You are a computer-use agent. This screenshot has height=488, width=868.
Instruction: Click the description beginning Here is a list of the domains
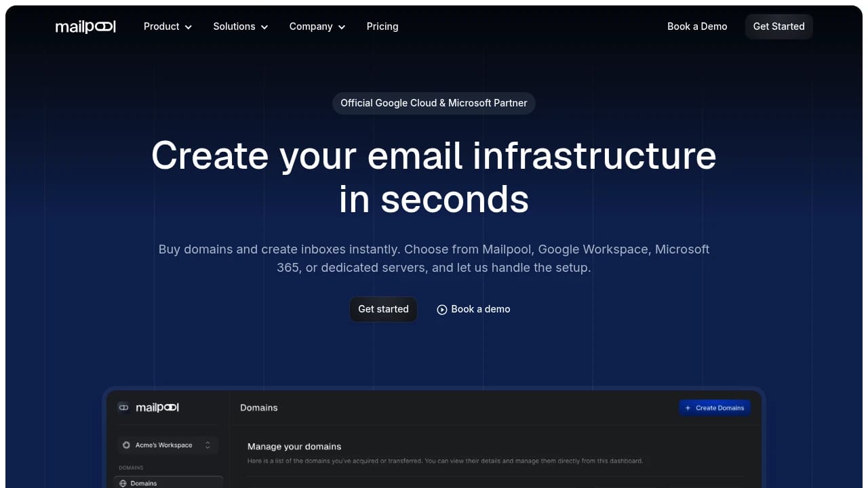(445, 461)
